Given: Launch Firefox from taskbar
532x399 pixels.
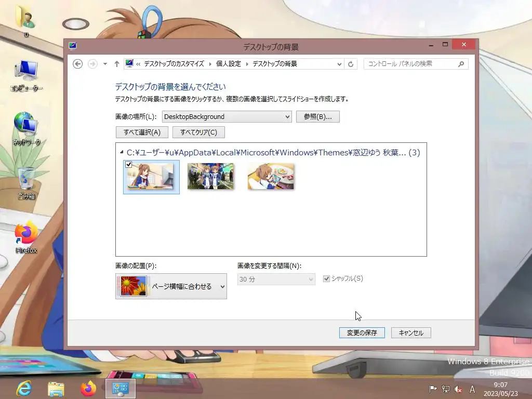Looking at the screenshot, I should pos(88,389).
